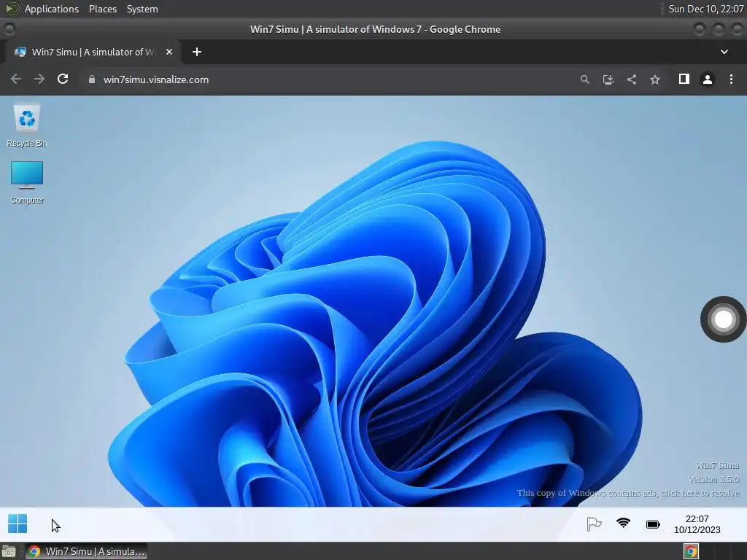Click show desktop icon in bottom panel

(x=9, y=551)
